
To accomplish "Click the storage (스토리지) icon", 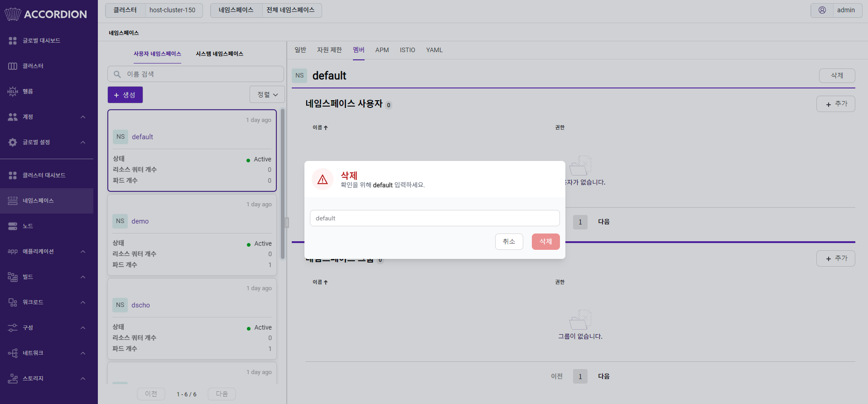I will (13, 379).
